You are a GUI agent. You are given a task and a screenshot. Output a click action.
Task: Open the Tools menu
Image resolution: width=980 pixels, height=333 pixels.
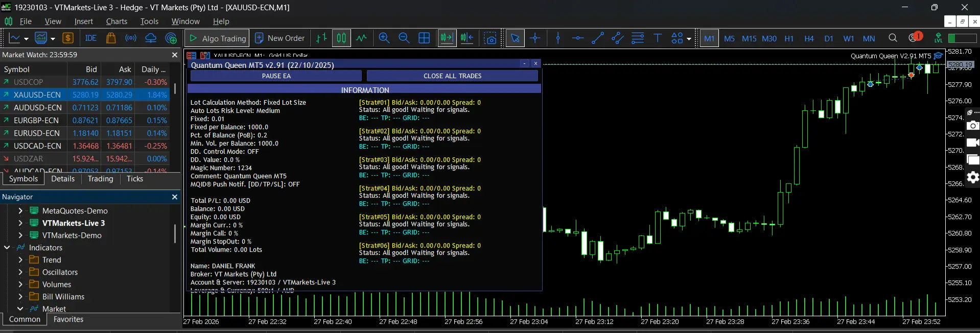[x=149, y=21]
